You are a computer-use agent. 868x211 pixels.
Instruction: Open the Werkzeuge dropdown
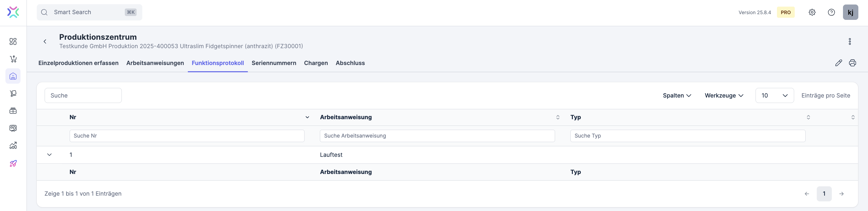pyautogui.click(x=724, y=96)
